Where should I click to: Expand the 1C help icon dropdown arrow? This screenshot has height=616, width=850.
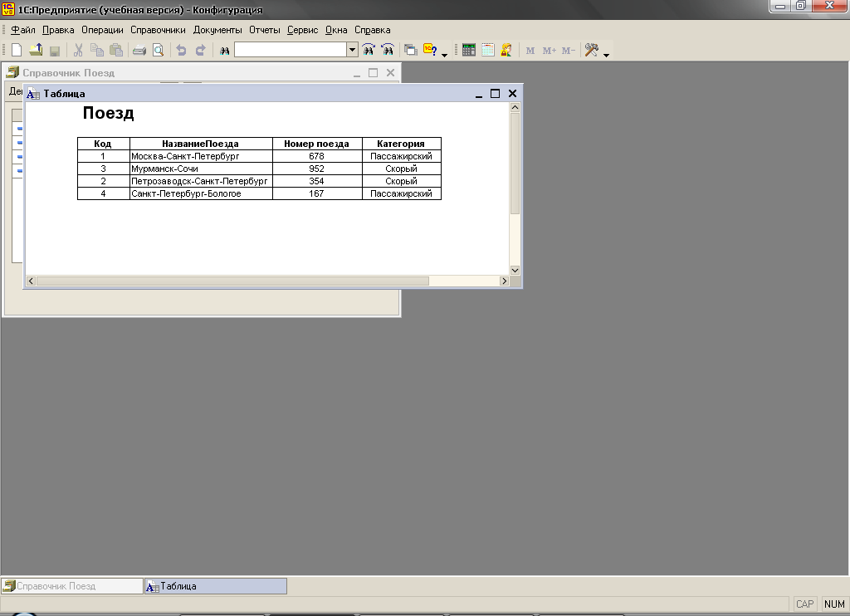point(444,55)
